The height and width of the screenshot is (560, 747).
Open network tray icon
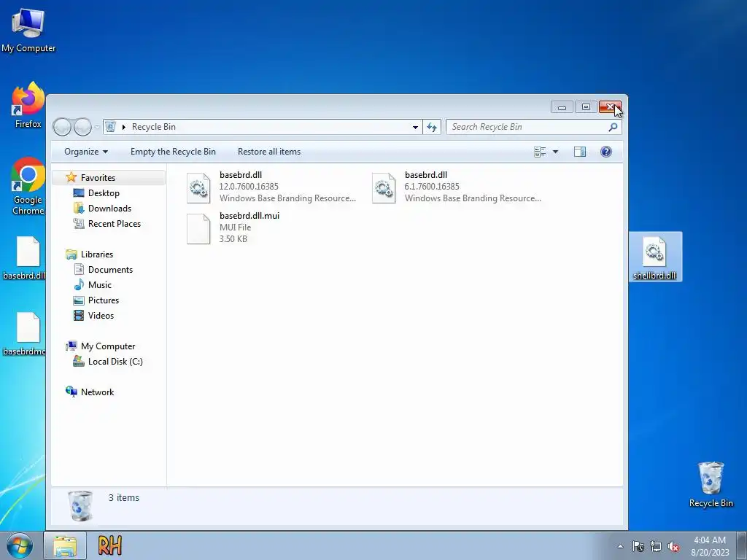point(656,547)
